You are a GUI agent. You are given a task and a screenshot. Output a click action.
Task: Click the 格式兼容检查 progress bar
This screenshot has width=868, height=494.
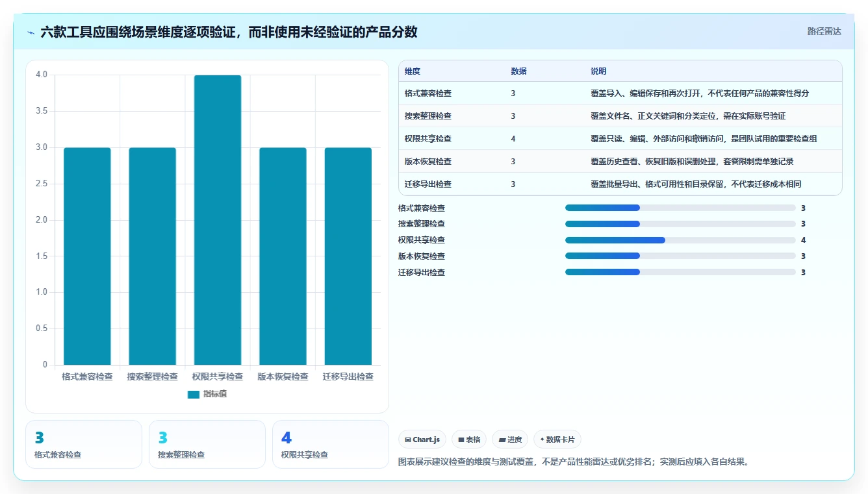pos(680,208)
